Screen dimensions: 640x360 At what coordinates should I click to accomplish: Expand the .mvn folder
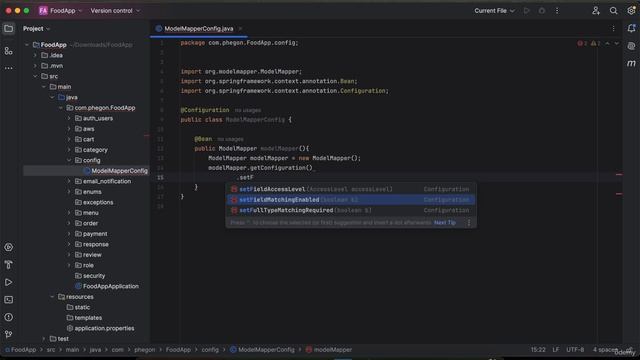coord(35,66)
